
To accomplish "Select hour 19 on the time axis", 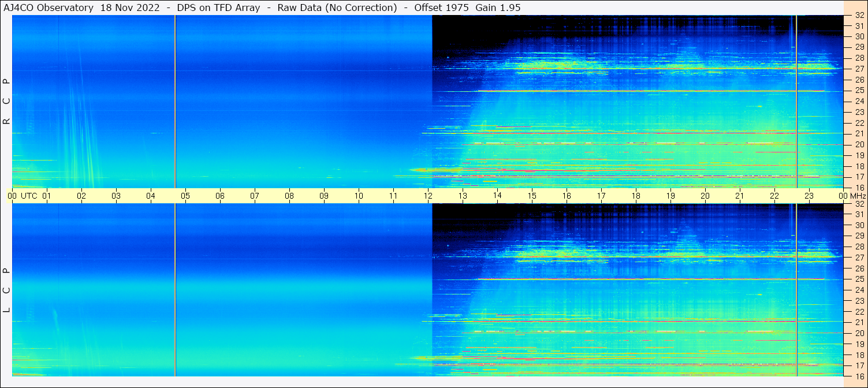I will click(670, 196).
